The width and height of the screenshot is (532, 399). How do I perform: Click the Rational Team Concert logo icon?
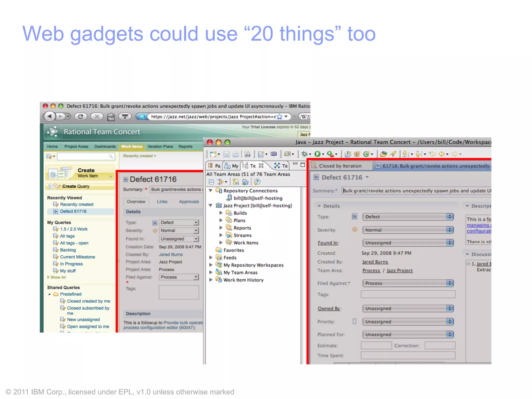[x=53, y=132]
